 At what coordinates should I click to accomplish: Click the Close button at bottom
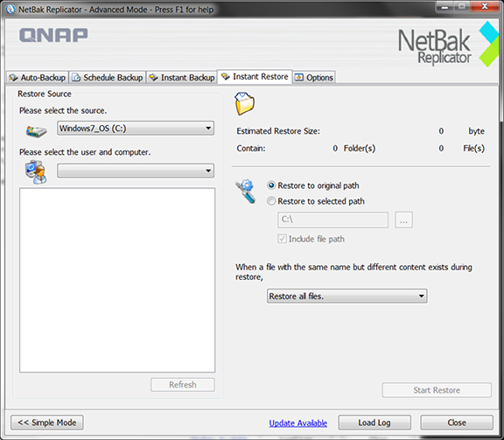coord(457,423)
